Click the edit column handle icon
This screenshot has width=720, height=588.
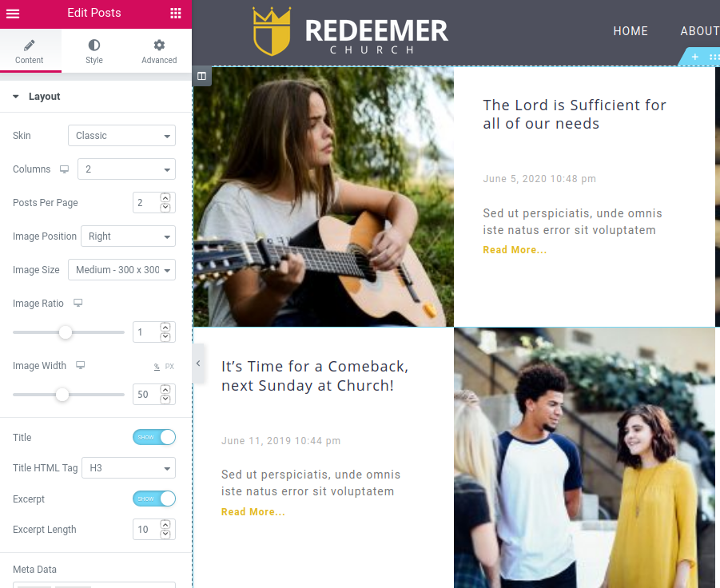202,76
